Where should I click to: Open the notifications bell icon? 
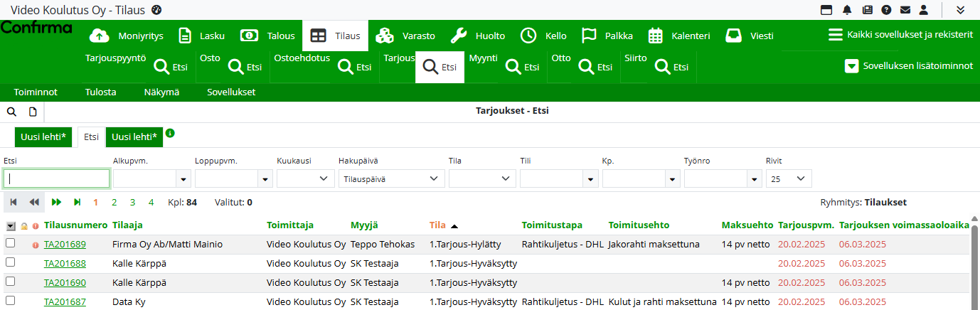[x=847, y=10]
